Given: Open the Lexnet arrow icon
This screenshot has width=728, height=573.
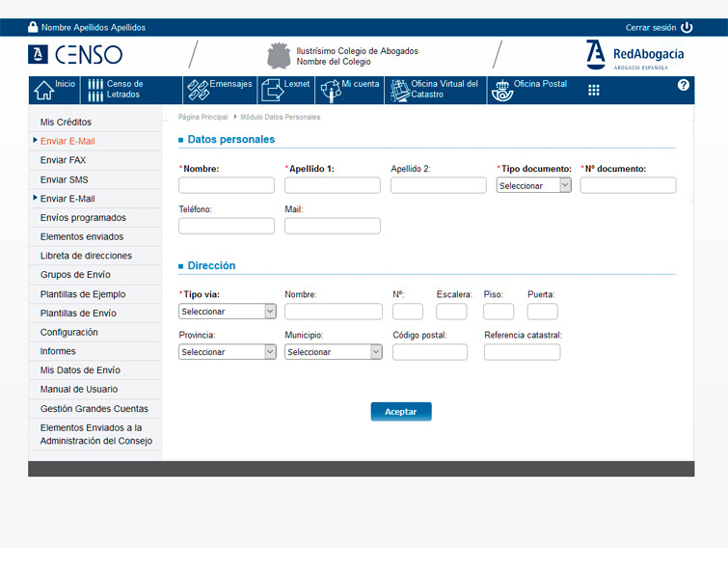Looking at the screenshot, I should [272, 90].
